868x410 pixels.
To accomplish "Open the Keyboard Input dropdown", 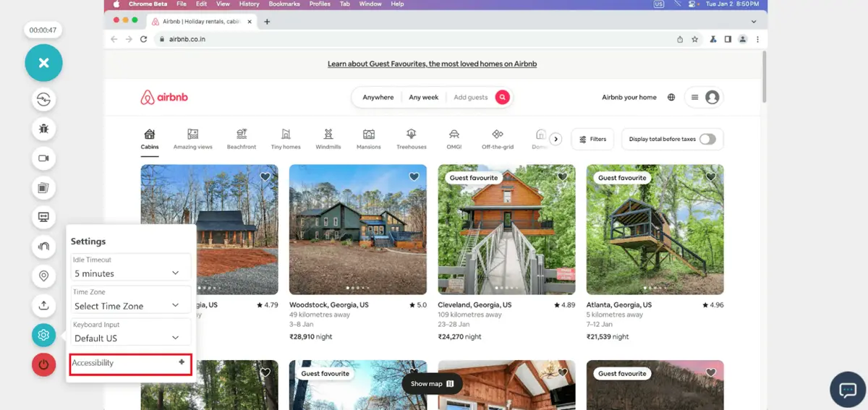I will [x=131, y=332].
